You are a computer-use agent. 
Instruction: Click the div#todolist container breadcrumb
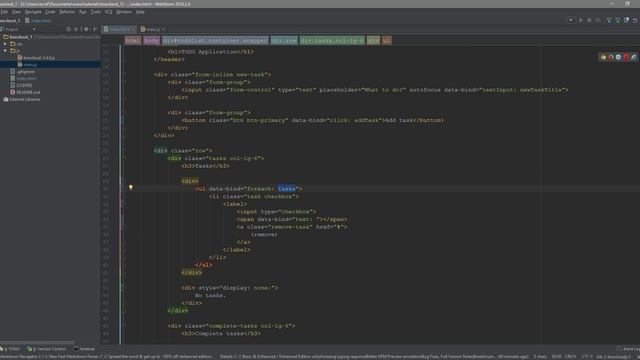(x=215, y=40)
